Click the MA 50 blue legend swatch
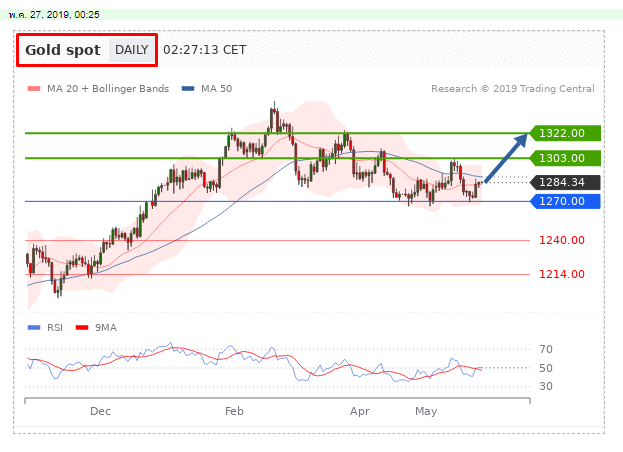 [x=188, y=89]
